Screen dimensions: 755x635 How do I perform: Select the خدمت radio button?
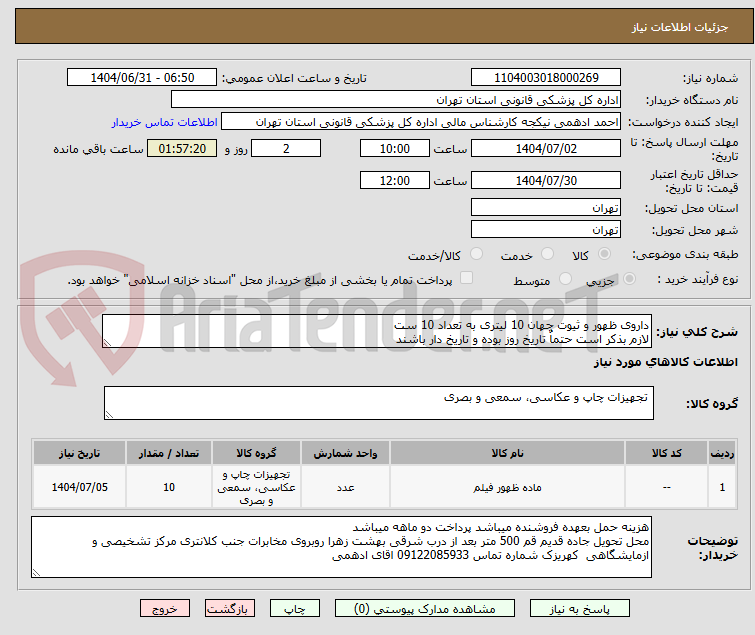[x=547, y=253]
